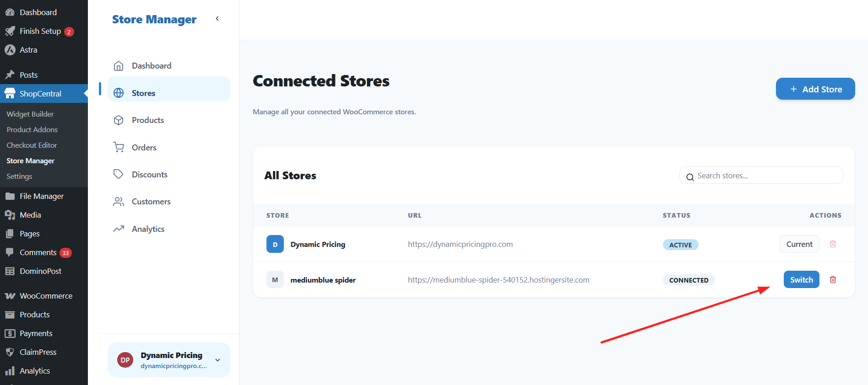
Task: Click the CONNECTED status badge
Action: pos(689,280)
